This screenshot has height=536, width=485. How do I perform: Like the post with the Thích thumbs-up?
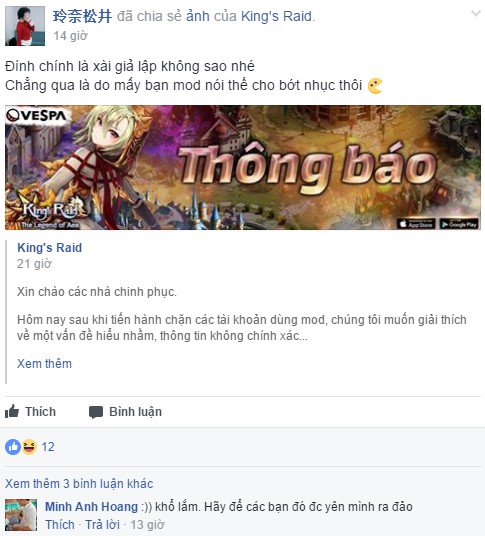[30, 412]
